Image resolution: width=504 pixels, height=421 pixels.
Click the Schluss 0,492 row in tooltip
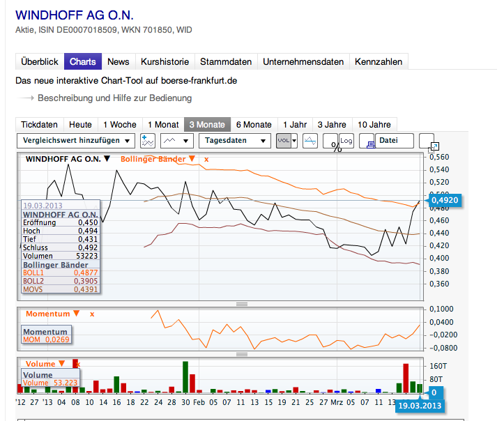[61, 247]
